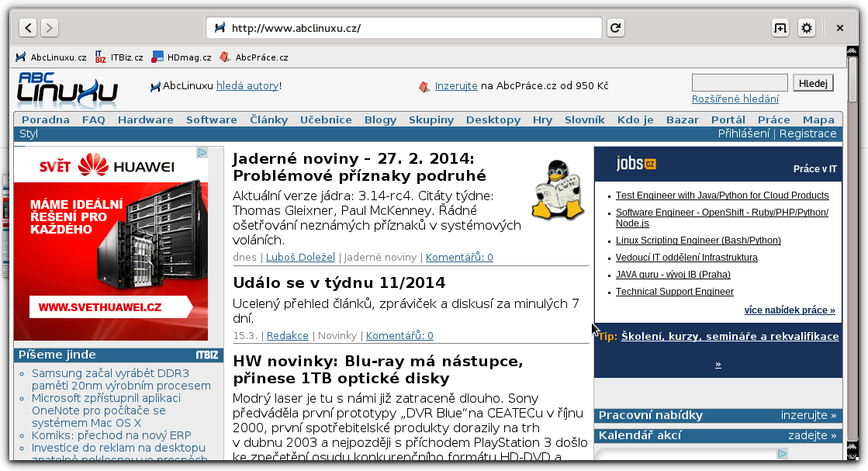Open the Slovník menu item

point(585,119)
